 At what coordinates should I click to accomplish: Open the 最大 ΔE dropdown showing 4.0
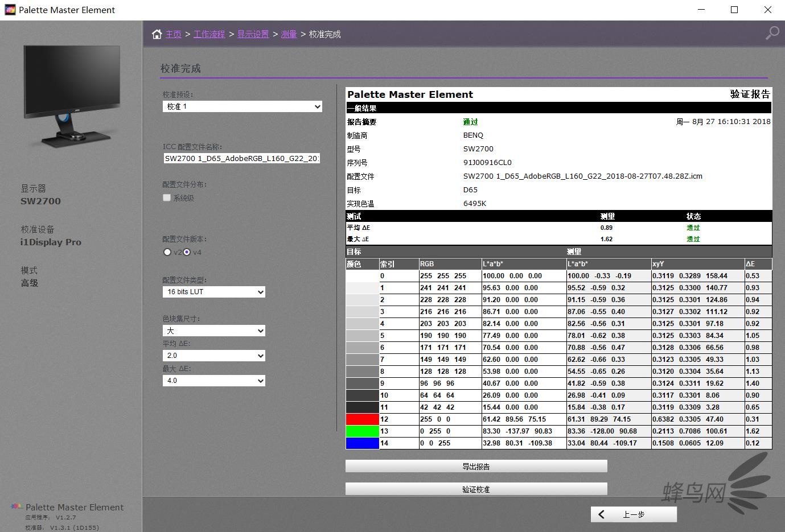(214, 381)
